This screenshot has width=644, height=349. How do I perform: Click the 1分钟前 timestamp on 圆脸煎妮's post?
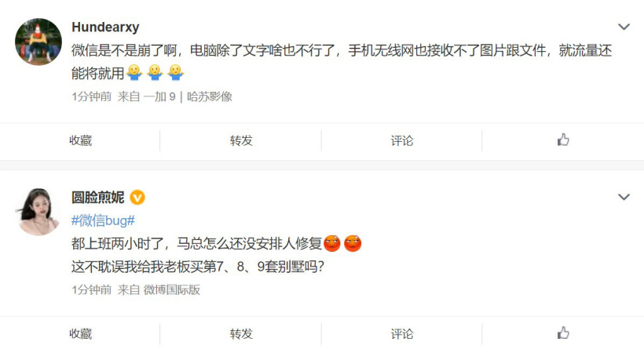pos(92,290)
